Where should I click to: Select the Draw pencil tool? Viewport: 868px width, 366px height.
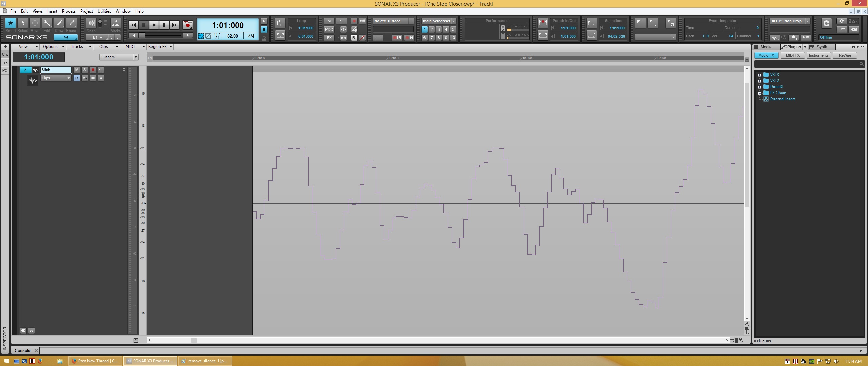59,23
